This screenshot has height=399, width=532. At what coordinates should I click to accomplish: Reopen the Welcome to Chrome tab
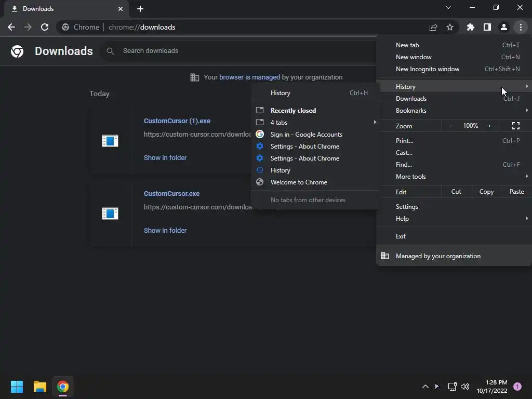pos(315,182)
